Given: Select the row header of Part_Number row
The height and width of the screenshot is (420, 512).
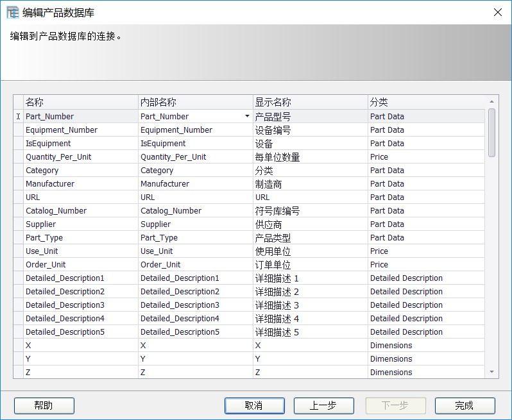Looking at the screenshot, I should coord(18,116).
